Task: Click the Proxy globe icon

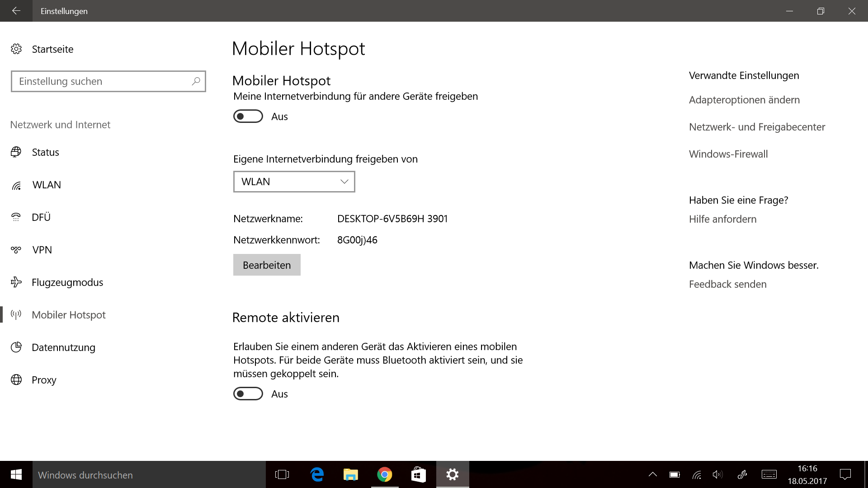Action: [x=16, y=380]
